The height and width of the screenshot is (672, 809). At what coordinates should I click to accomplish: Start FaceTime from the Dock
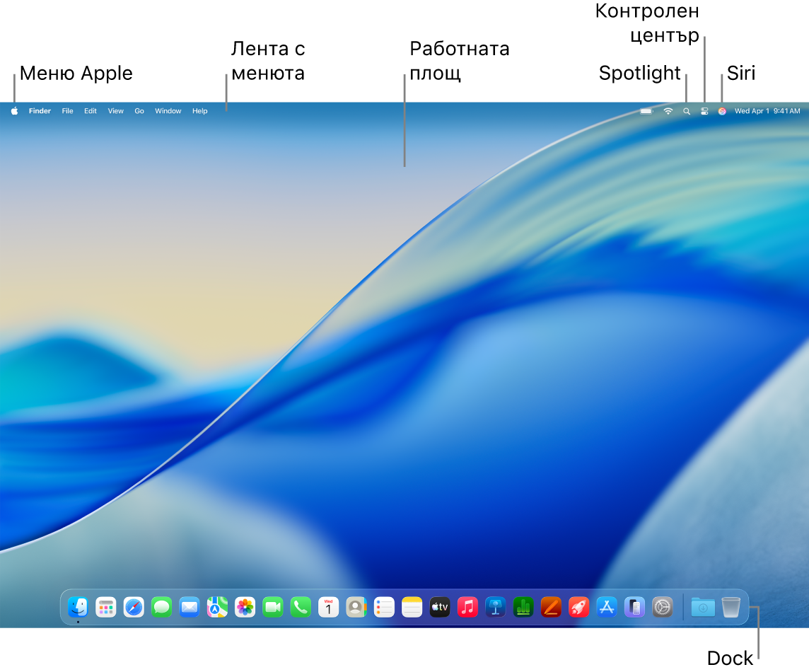coord(272,607)
